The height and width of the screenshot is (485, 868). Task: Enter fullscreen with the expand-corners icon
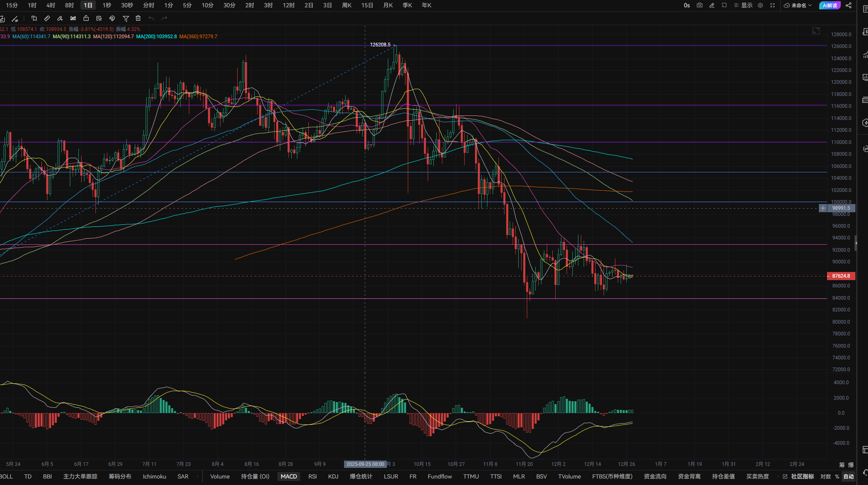pyautogui.click(x=773, y=5)
